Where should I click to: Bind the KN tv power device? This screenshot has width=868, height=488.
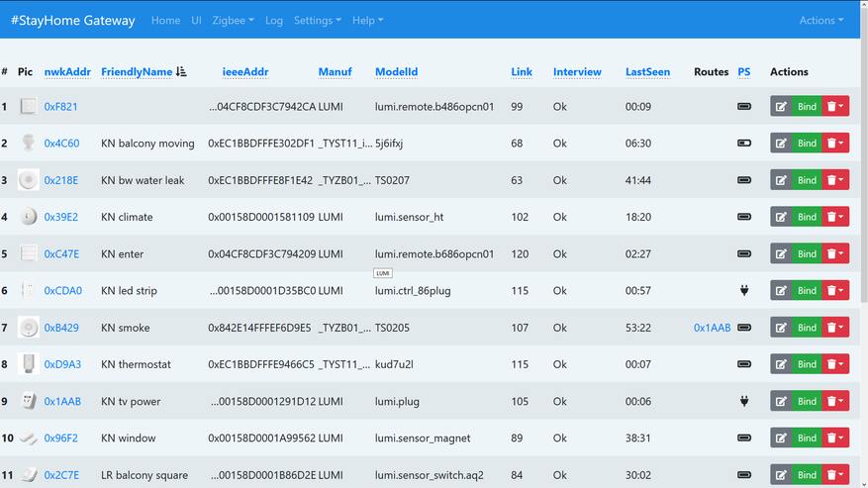[807, 401]
